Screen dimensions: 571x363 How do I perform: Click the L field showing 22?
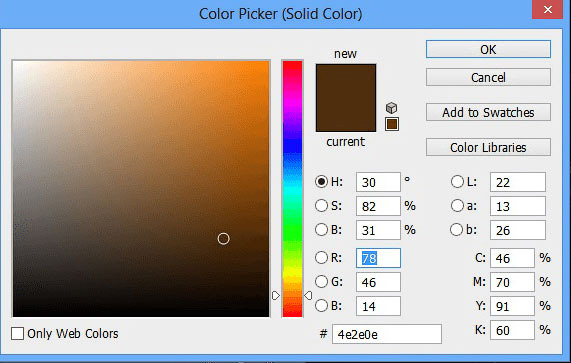coord(518,182)
